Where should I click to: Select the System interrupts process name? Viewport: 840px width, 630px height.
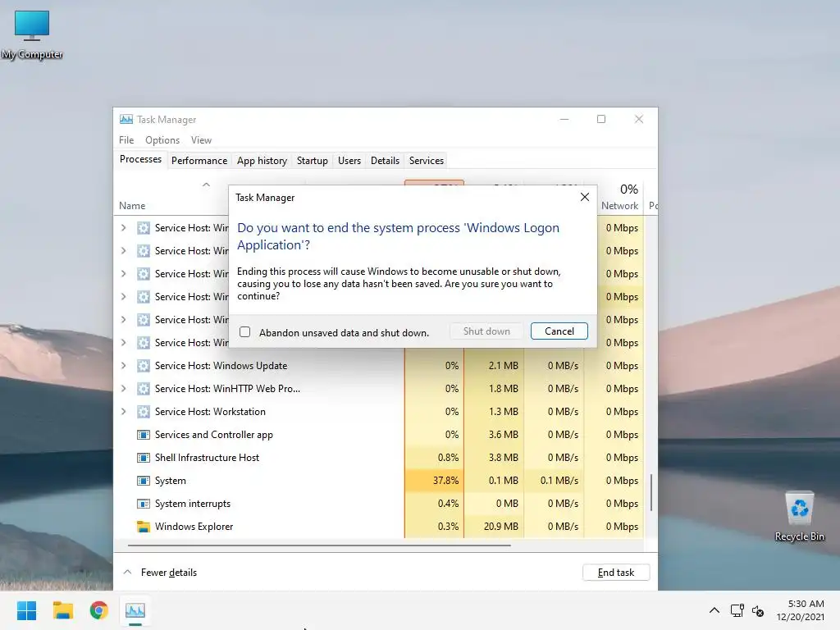coord(192,504)
